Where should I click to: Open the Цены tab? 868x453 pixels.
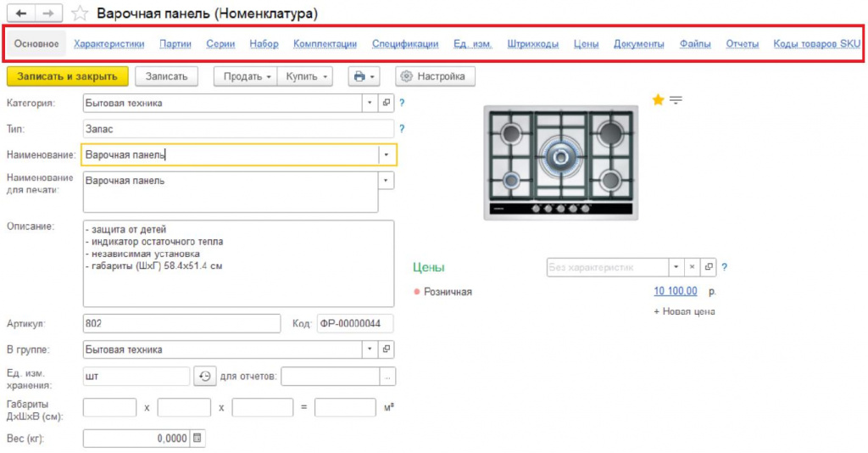point(587,44)
